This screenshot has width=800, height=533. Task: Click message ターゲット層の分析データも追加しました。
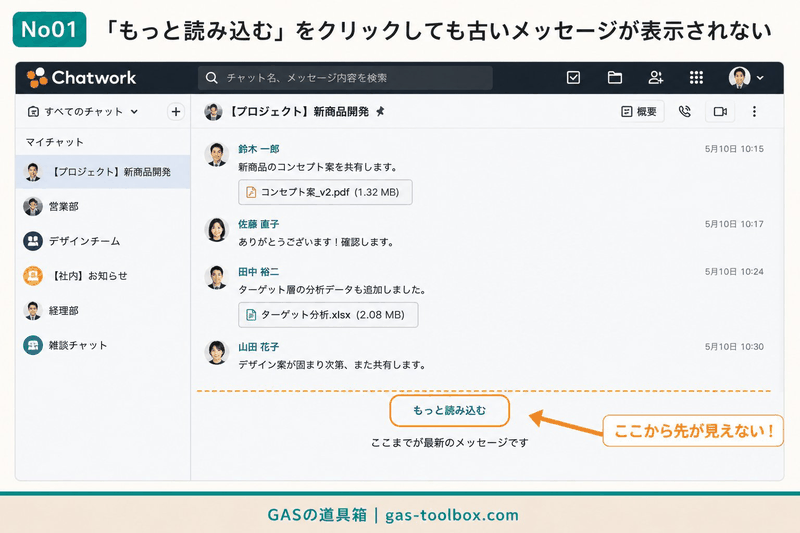pyautogui.click(x=332, y=290)
